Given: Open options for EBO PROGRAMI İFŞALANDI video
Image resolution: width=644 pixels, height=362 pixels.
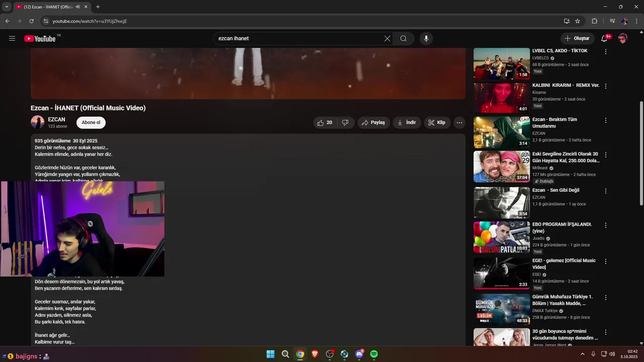Looking at the screenshot, I should (606, 225).
